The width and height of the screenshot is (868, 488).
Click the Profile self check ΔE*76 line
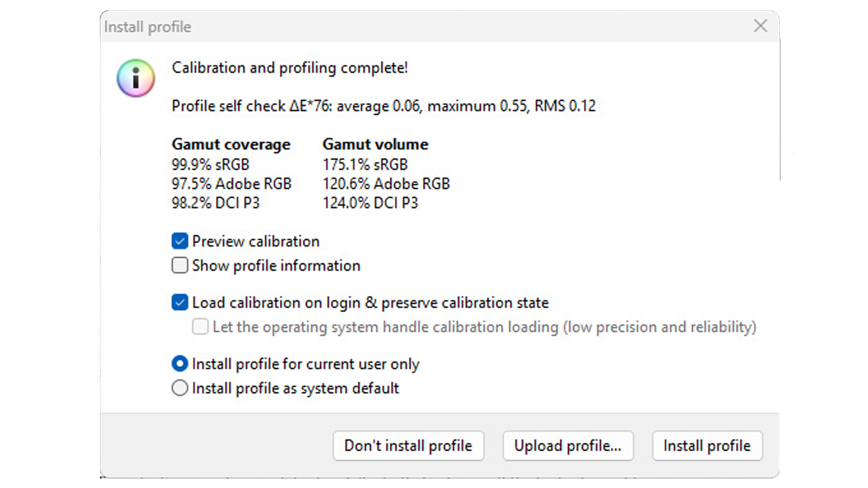click(x=383, y=106)
